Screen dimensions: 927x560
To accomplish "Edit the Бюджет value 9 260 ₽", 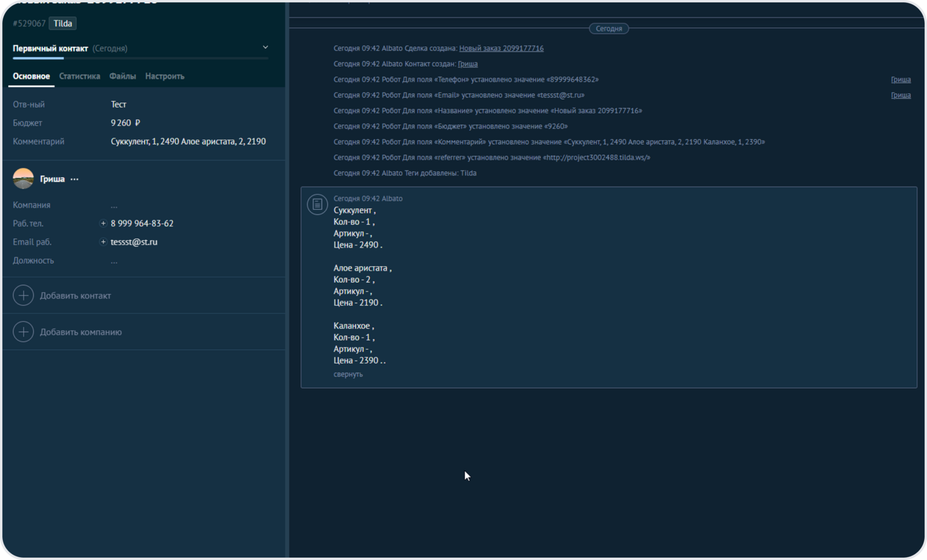I will click(x=125, y=123).
